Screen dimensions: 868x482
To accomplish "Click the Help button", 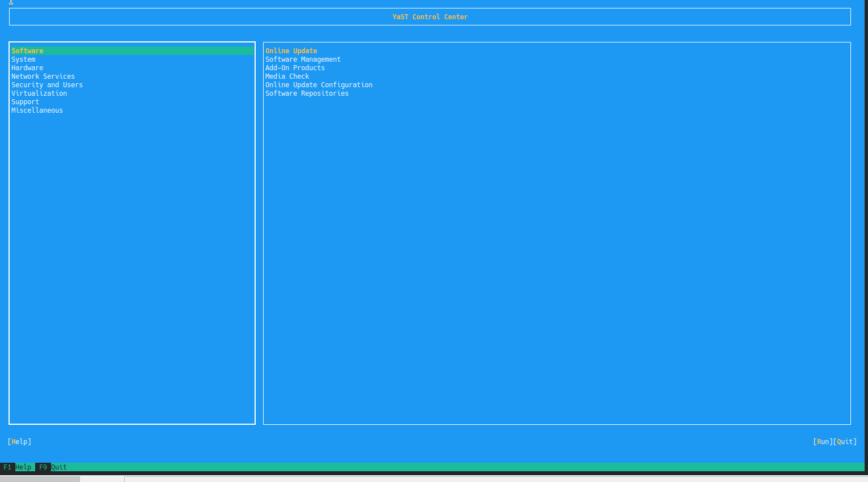I will (19, 441).
